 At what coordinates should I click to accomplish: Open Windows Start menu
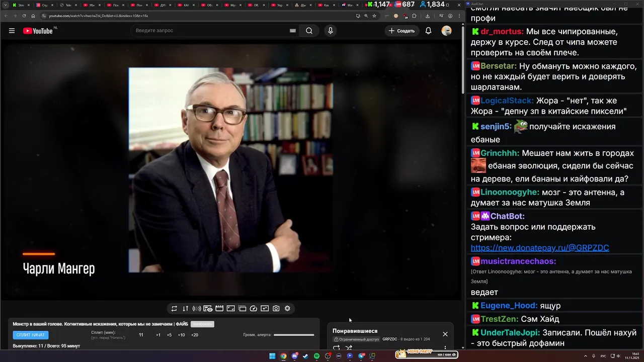(x=272, y=356)
